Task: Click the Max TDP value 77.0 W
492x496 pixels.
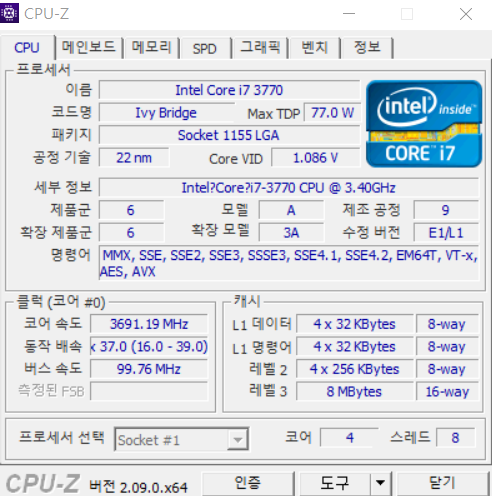Action: coord(332,113)
